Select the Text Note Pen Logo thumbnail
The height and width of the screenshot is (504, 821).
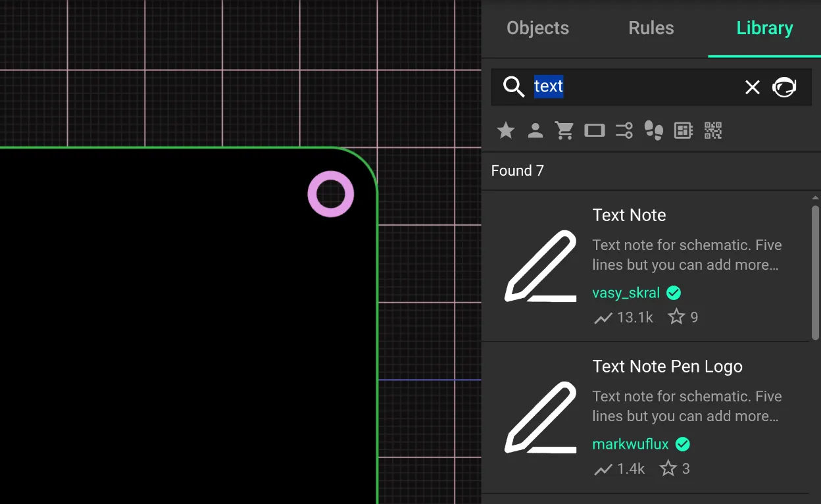click(541, 418)
